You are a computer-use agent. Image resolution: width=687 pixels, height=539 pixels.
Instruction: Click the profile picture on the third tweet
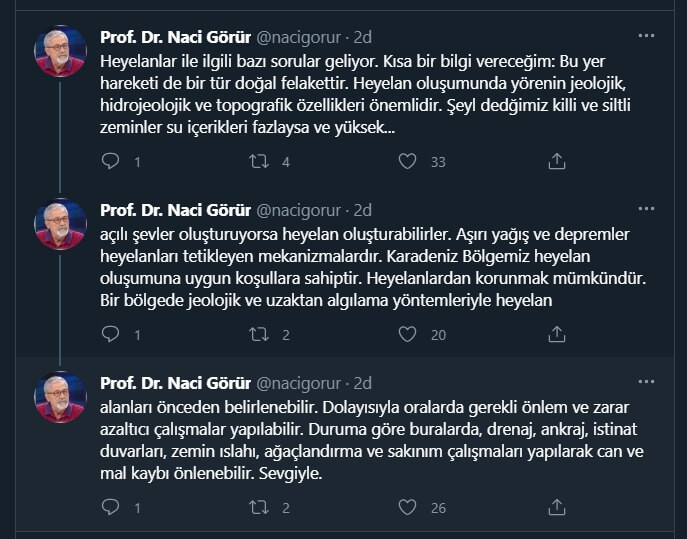point(60,397)
